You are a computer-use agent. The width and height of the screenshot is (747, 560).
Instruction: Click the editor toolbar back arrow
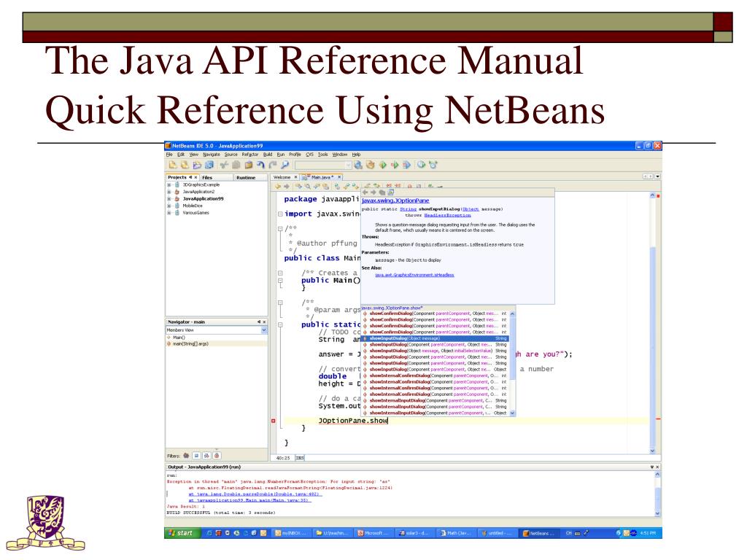click(278, 187)
